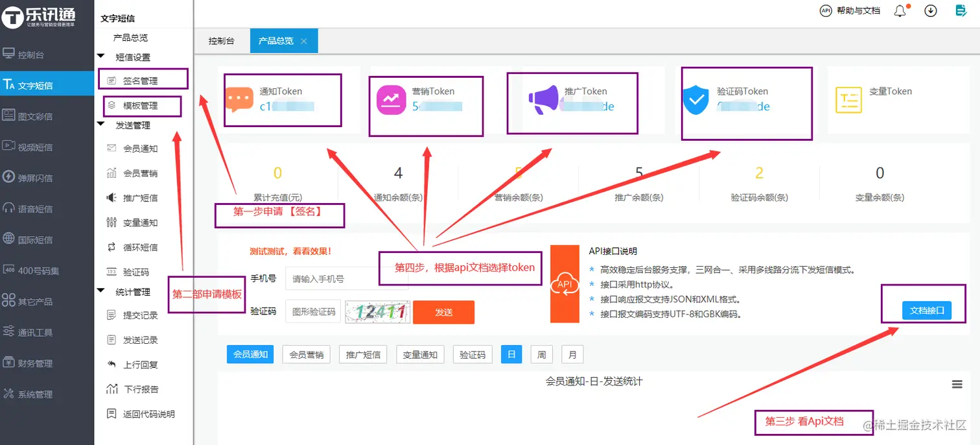The image size is (980, 445).
Task: Collapse the 统计管理 group
Action: (x=101, y=291)
